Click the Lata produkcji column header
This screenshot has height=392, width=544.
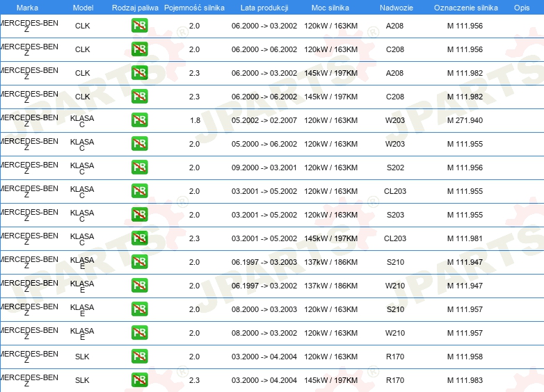[264, 8]
